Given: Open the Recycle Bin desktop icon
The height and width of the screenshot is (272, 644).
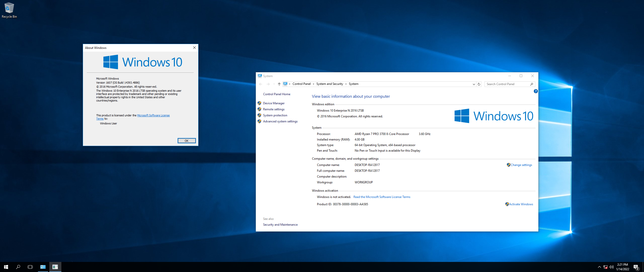Looking at the screenshot, I should click(x=9, y=10).
